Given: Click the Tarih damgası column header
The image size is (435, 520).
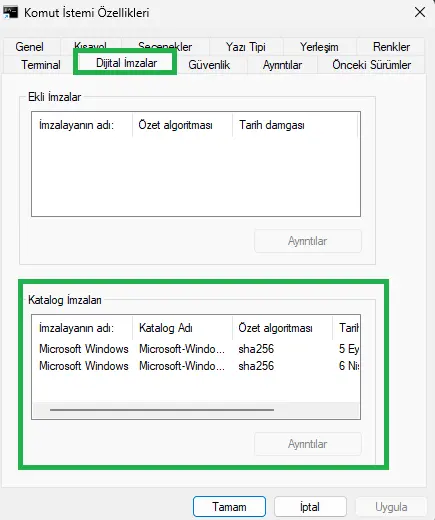Looking at the screenshot, I should pos(295,125).
